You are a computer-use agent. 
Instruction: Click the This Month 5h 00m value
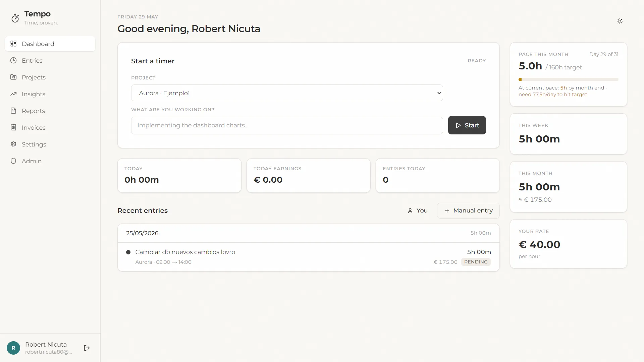(539, 187)
